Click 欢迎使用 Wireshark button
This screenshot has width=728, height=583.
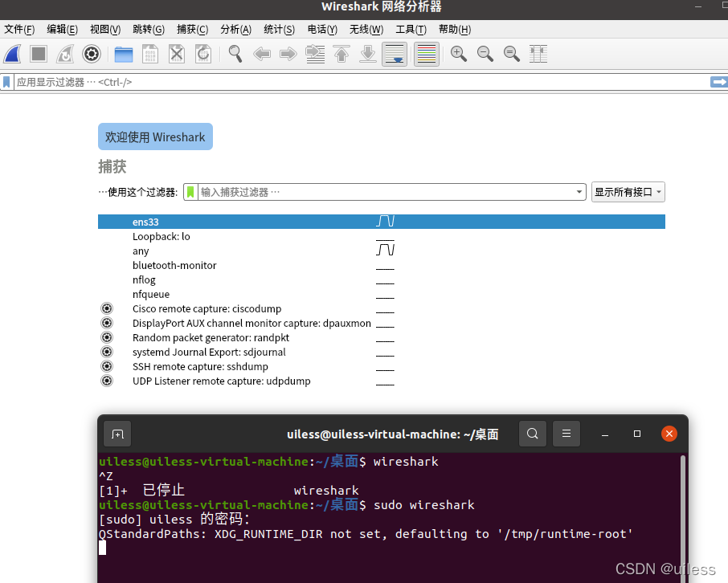point(155,137)
